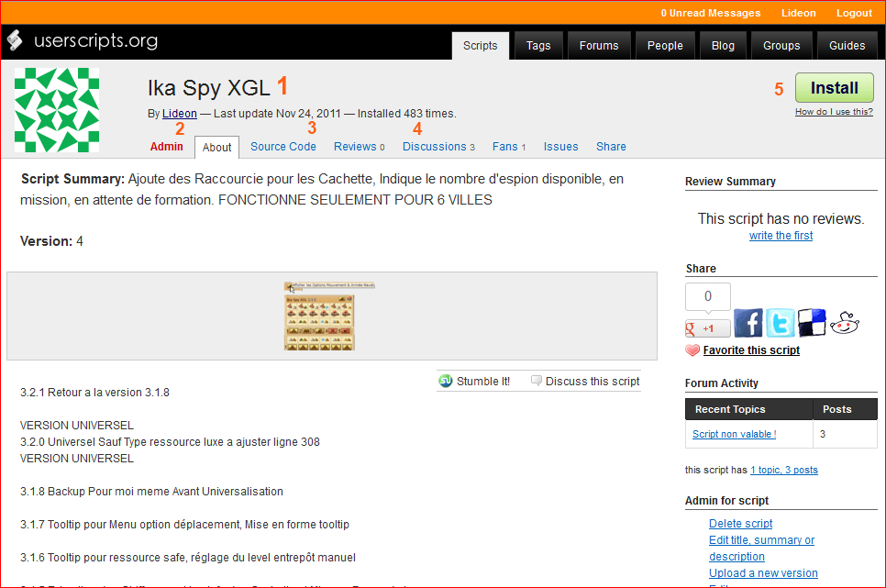886x588 pixels.
Task: Open the Share tab
Action: pyautogui.click(x=611, y=147)
